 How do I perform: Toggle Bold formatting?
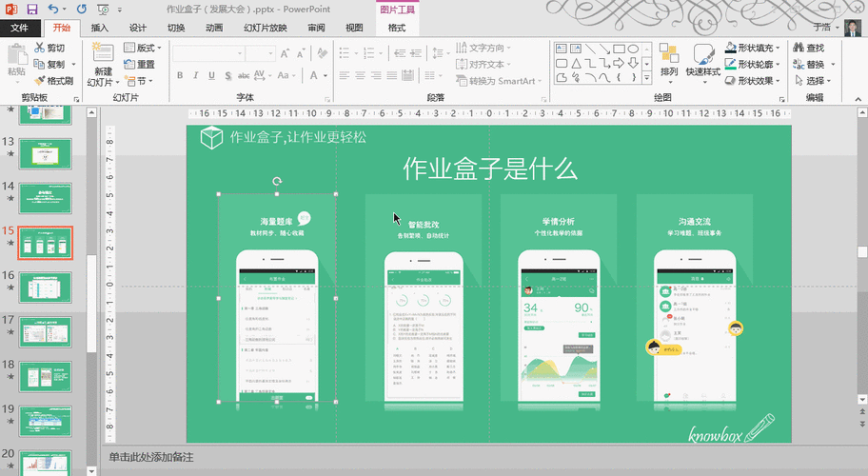[x=181, y=76]
